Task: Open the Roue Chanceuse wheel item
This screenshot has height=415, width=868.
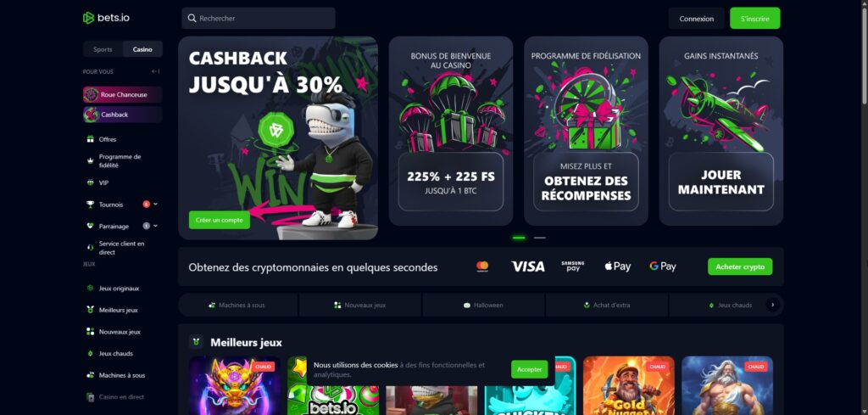Action: [123, 95]
